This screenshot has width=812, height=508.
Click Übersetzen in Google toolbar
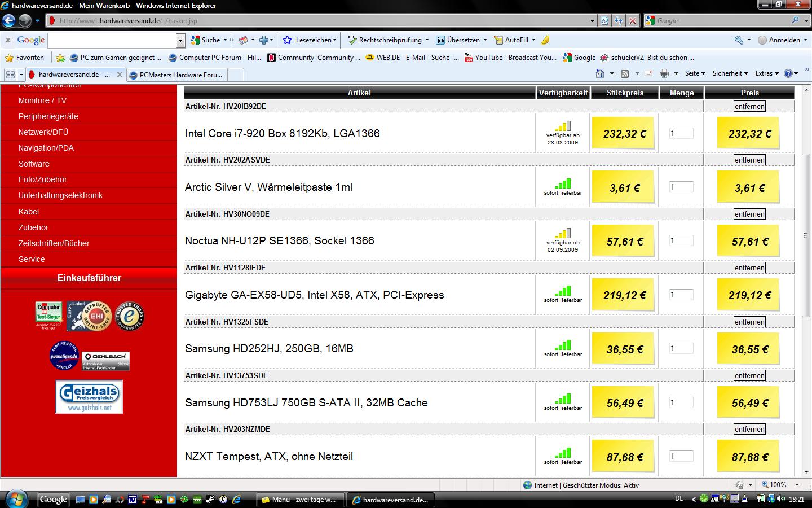[x=458, y=40]
